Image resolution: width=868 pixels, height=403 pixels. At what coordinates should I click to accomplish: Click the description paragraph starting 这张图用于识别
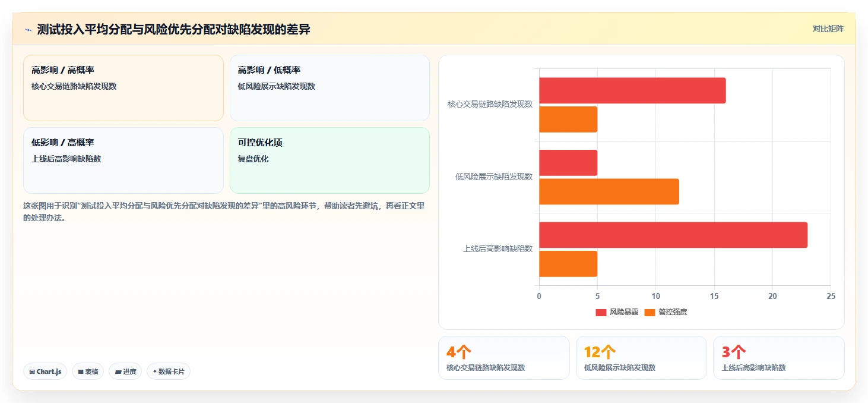point(224,212)
